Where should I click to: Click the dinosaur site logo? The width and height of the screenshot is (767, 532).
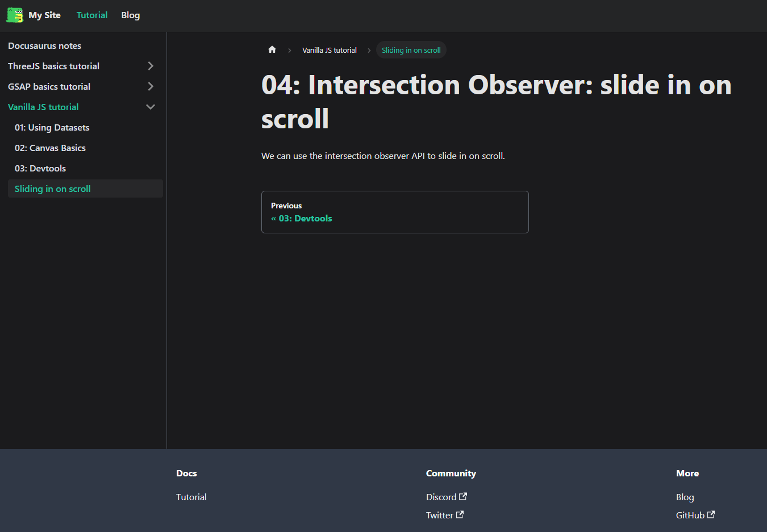click(15, 15)
